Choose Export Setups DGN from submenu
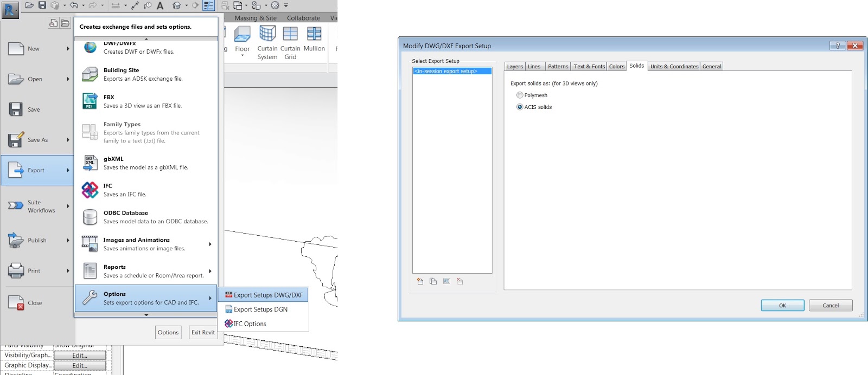This screenshot has width=868, height=375. point(264,309)
